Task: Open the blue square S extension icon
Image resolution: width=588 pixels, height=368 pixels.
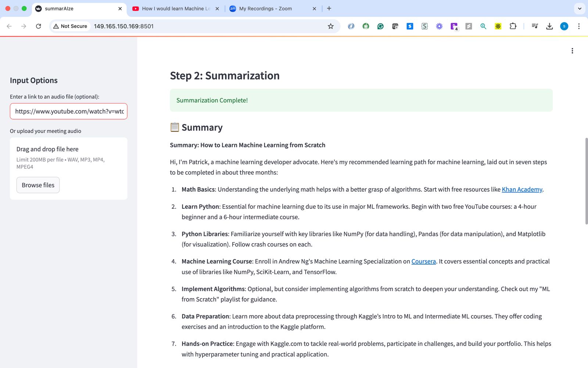Action: (x=410, y=26)
